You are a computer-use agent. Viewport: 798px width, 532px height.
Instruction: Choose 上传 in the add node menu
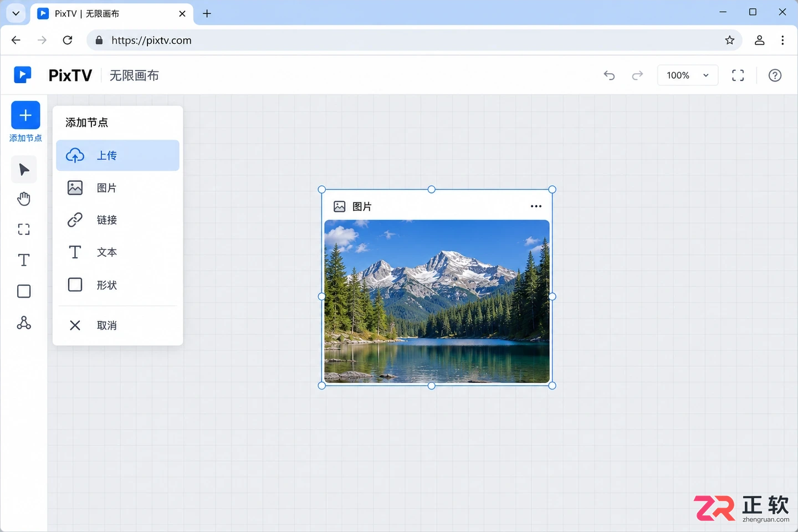click(x=117, y=155)
